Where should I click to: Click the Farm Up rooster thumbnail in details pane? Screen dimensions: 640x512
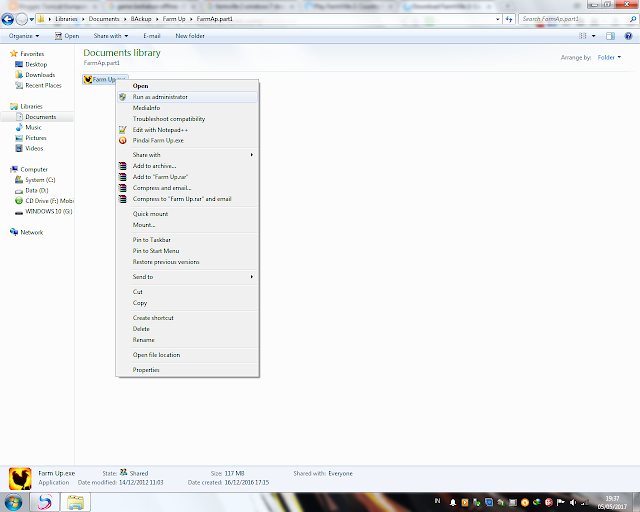(20, 479)
